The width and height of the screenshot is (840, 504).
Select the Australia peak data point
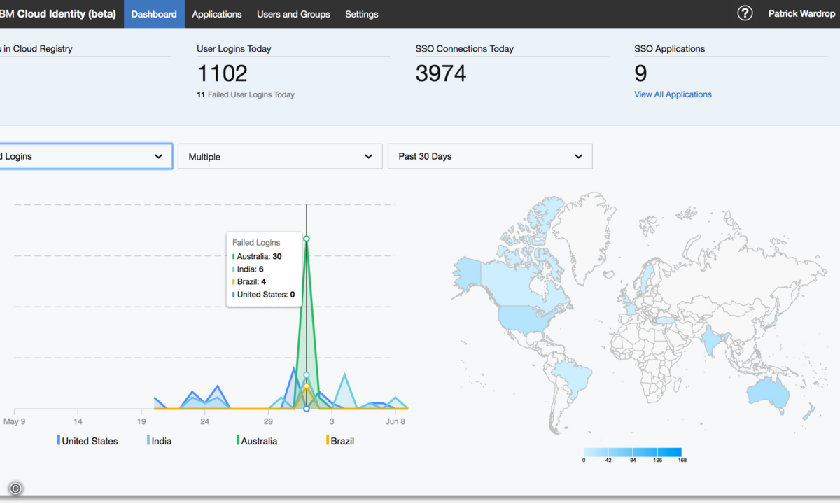click(307, 239)
